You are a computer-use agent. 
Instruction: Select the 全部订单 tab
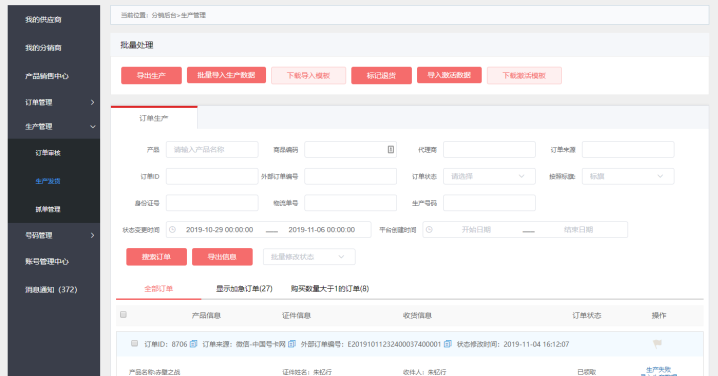click(158, 289)
